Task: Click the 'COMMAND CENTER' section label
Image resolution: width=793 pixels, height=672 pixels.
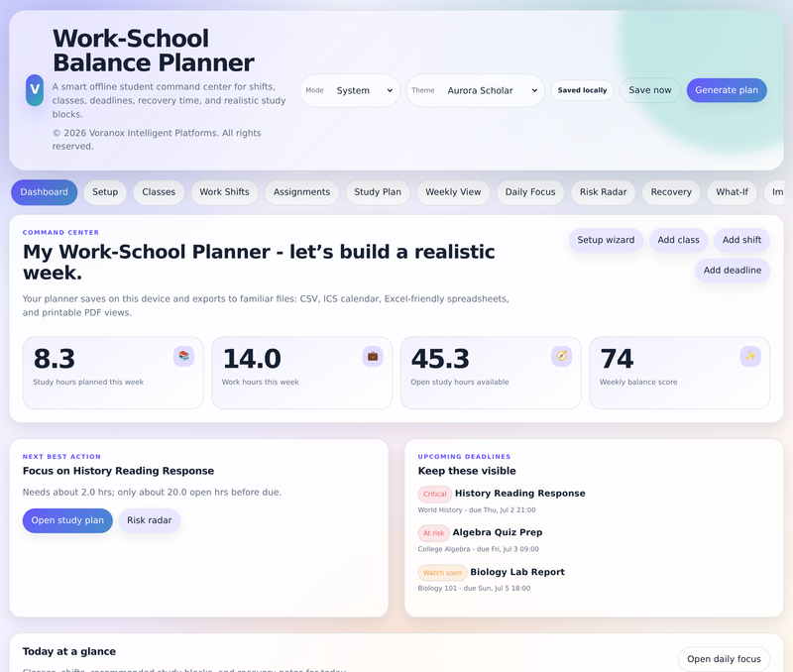Action: coord(60,233)
